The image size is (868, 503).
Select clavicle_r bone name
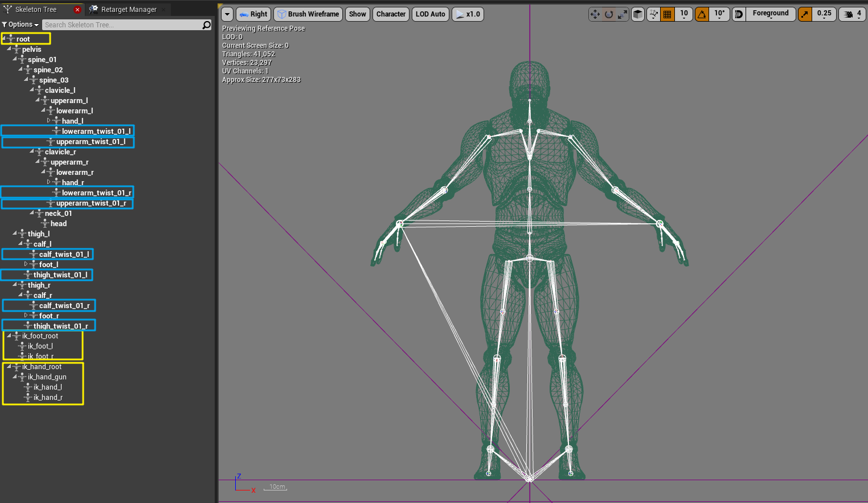60,152
